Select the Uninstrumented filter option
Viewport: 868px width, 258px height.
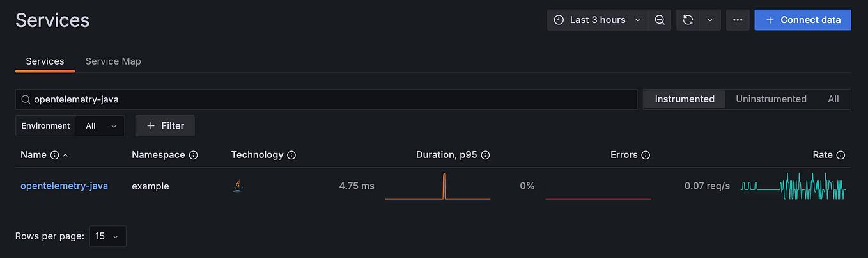coord(771,99)
